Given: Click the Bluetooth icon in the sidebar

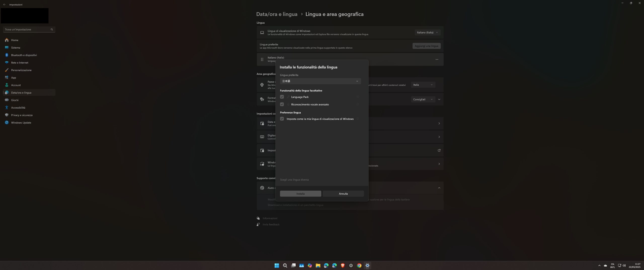Looking at the screenshot, I should coord(7,55).
